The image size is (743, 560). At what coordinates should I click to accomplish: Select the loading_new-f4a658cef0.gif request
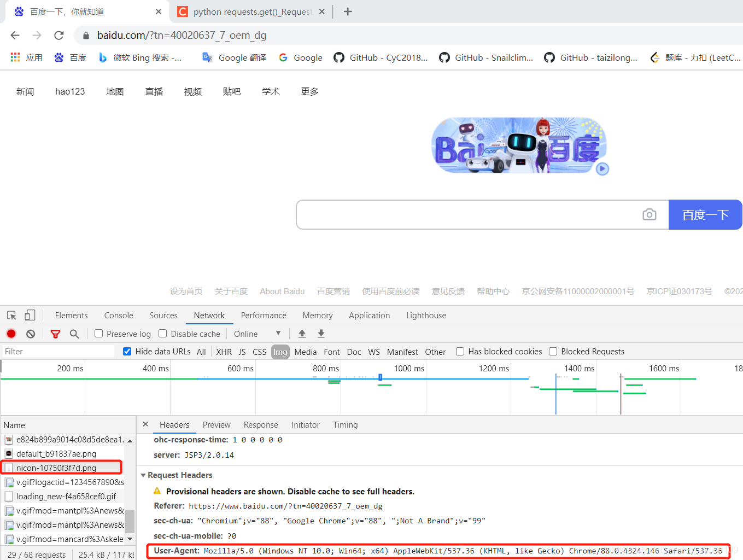coord(63,496)
